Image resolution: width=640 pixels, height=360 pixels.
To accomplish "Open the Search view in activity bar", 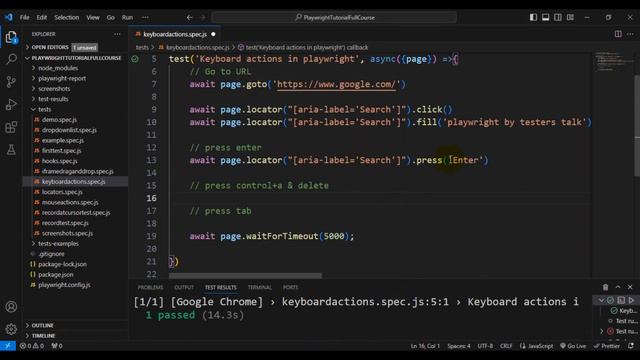I will pyautogui.click(x=11, y=59).
